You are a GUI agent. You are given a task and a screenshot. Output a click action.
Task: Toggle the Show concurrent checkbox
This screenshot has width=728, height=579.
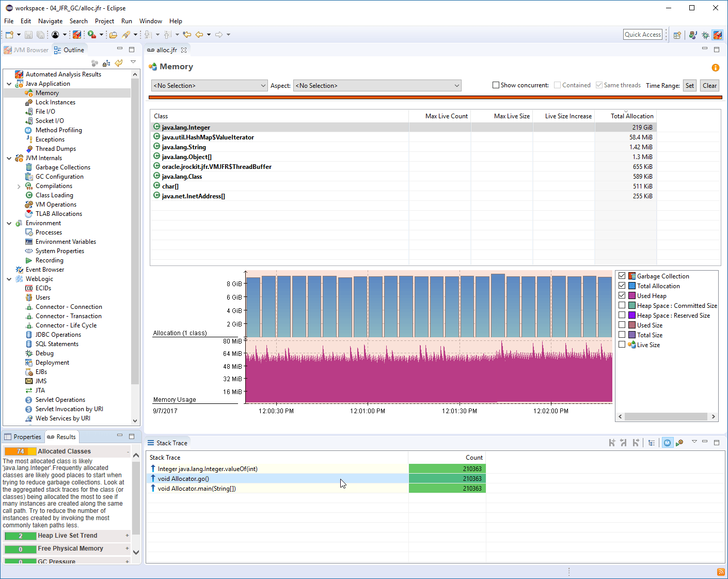(x=496, y=85)
